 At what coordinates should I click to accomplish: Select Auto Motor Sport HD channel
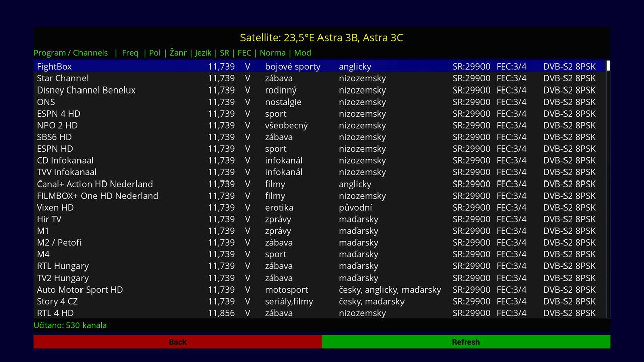click(x=319, y=289)
